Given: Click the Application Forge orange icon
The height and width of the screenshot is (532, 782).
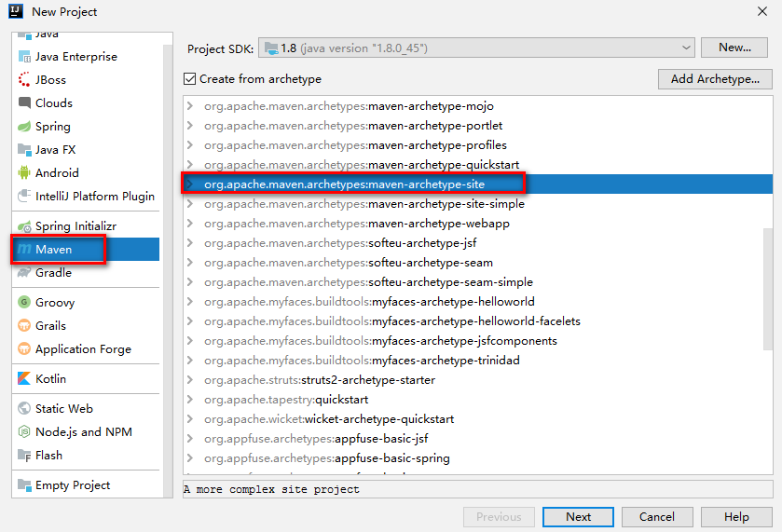Looking at the screenshot, I should pos(24,348).
